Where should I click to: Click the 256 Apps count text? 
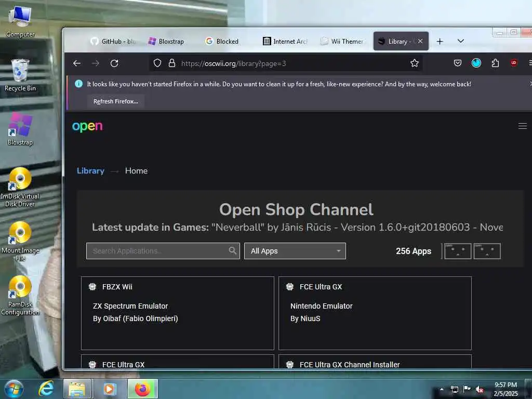pyautogui.click(x=413, y=251)
